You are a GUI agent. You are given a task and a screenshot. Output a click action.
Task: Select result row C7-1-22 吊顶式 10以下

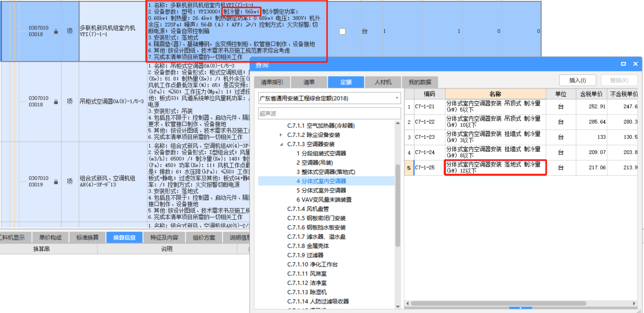(x=521, y=122)
